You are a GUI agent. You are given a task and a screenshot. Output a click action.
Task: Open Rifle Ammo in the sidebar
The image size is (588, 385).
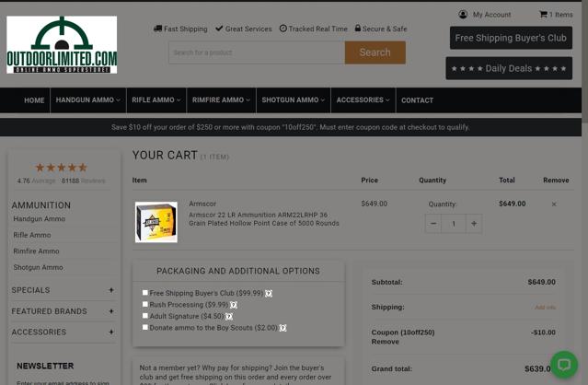(32, 235)
